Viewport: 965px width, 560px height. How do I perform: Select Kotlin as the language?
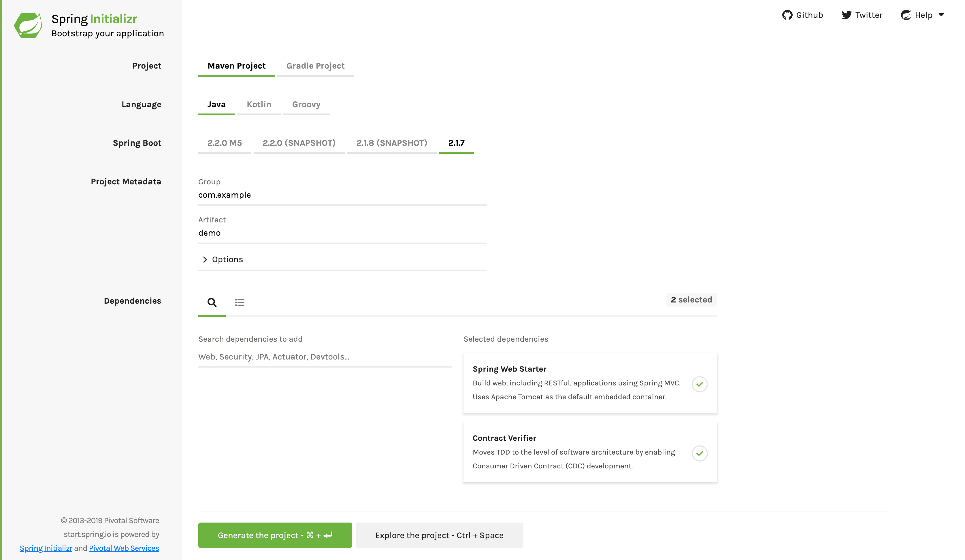[x=259, y=104]
